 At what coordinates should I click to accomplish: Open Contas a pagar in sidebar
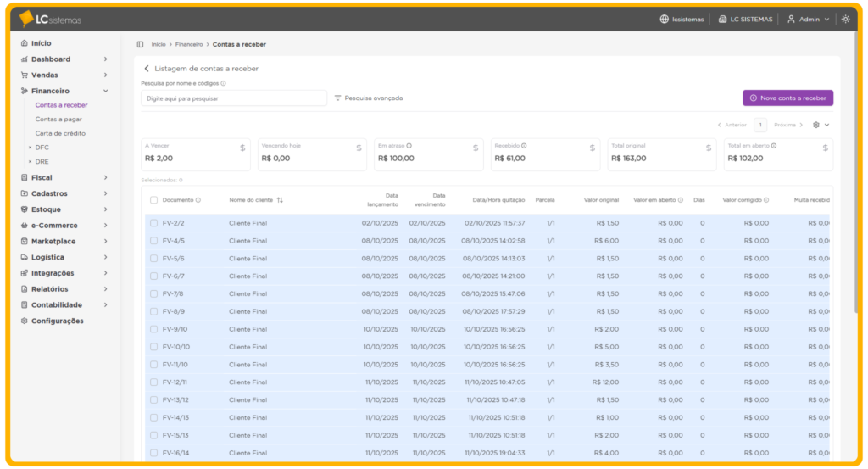tap(58, 120)
